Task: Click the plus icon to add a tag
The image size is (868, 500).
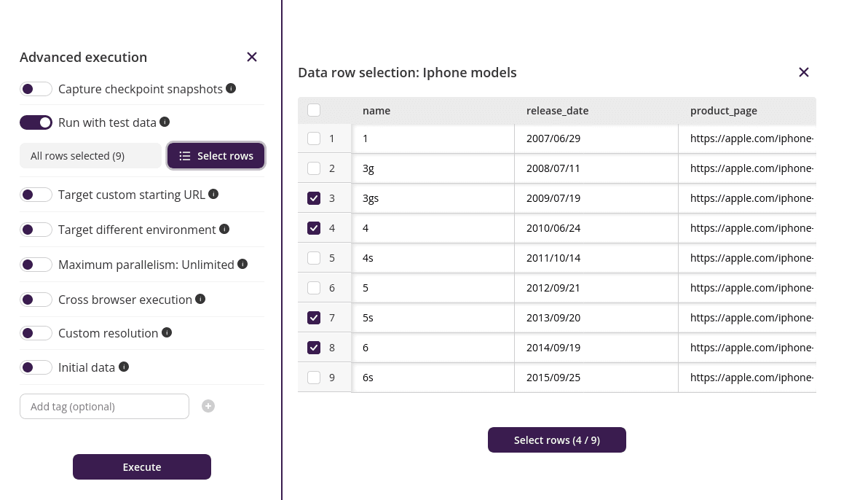Action: point(208,406)
